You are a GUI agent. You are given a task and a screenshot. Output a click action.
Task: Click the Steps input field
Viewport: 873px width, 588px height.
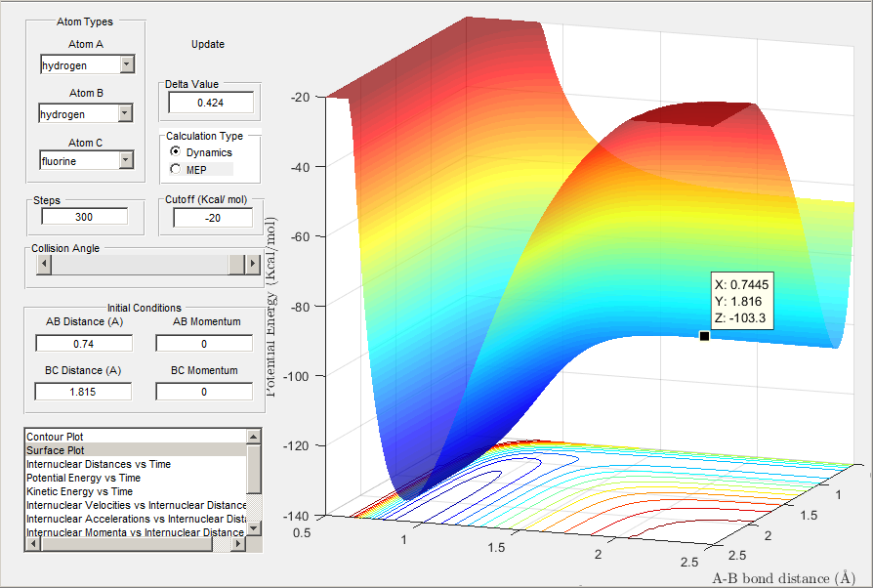coord(85,217)
